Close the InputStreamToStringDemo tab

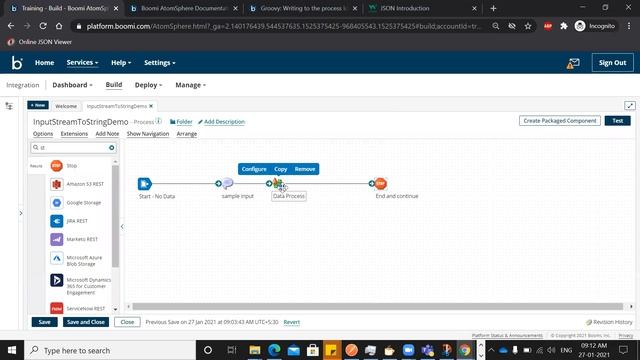(x=151, y=106)
